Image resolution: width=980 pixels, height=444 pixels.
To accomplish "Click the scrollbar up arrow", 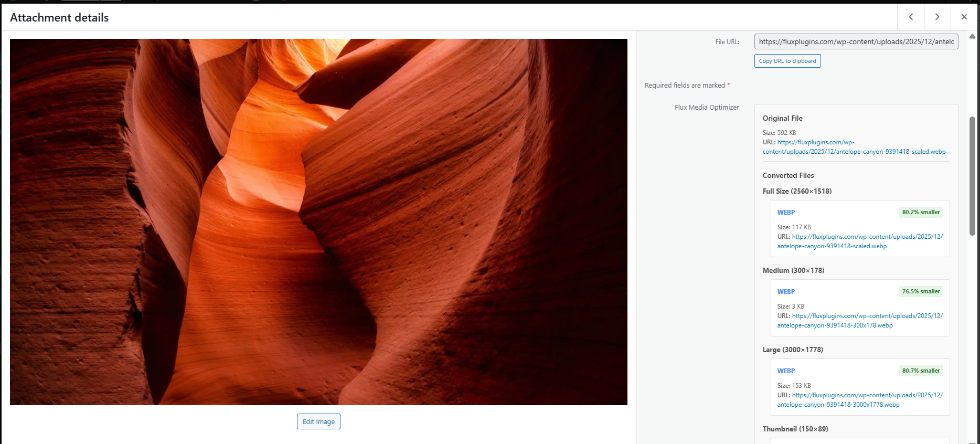I will click(972, 36).
